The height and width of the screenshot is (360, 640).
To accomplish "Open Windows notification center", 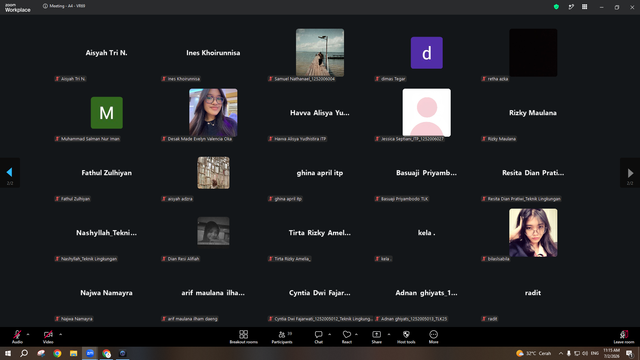I will point(629,353).
